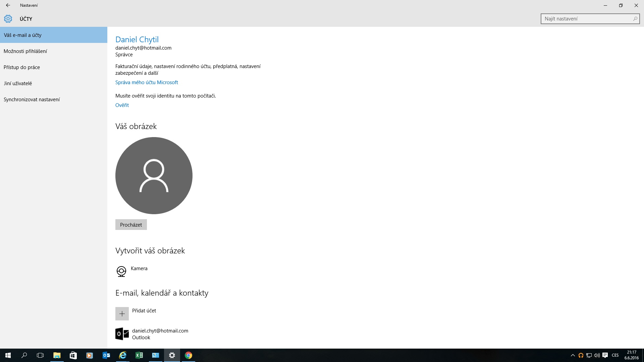Click the Kamera webcam icon

[121, 271]
